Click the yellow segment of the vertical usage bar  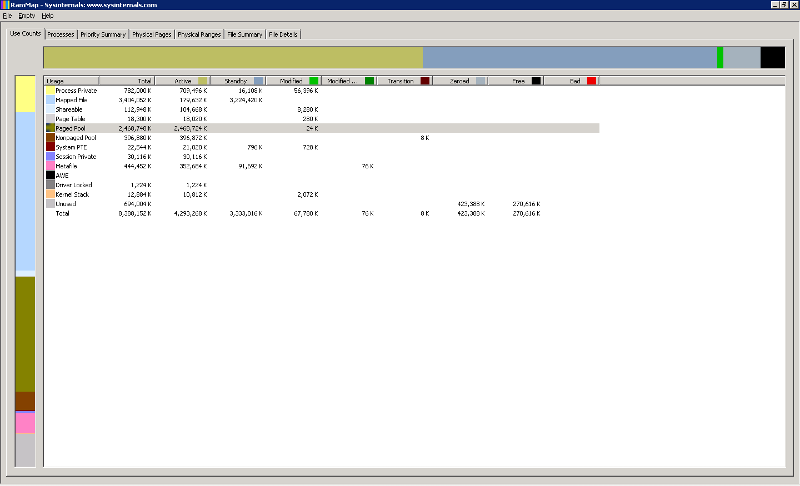pos(26,94)
